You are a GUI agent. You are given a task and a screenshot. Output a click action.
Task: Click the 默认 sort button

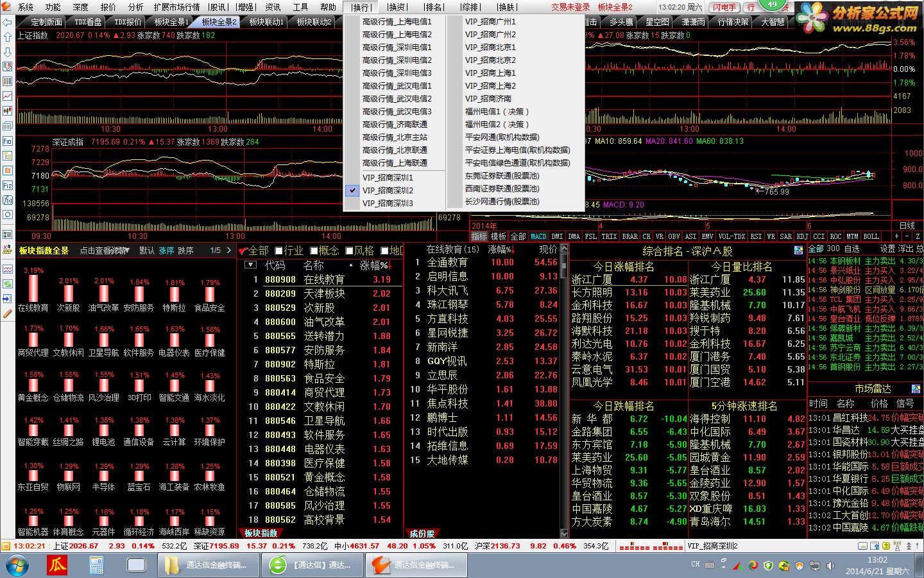147,250
